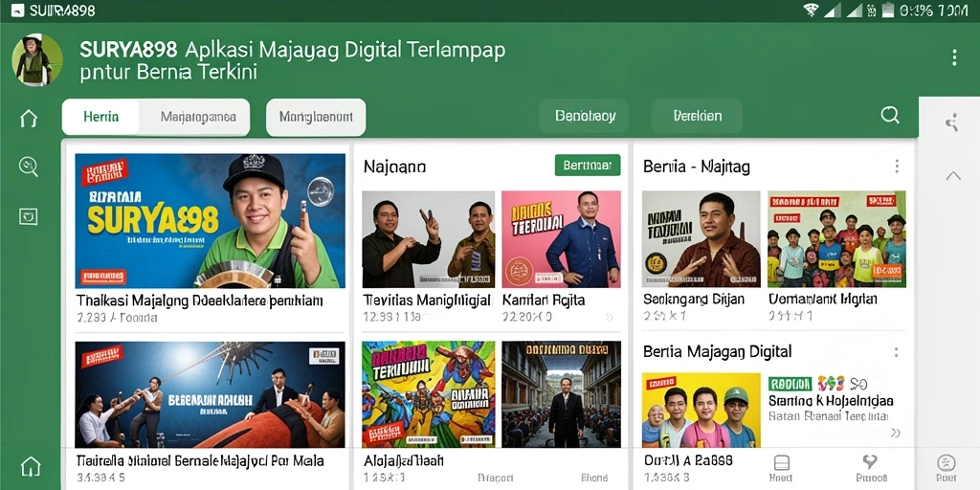980x490 pixels.
Task: Open the Alojafjaftlaah article title
Action: (403, 461)
